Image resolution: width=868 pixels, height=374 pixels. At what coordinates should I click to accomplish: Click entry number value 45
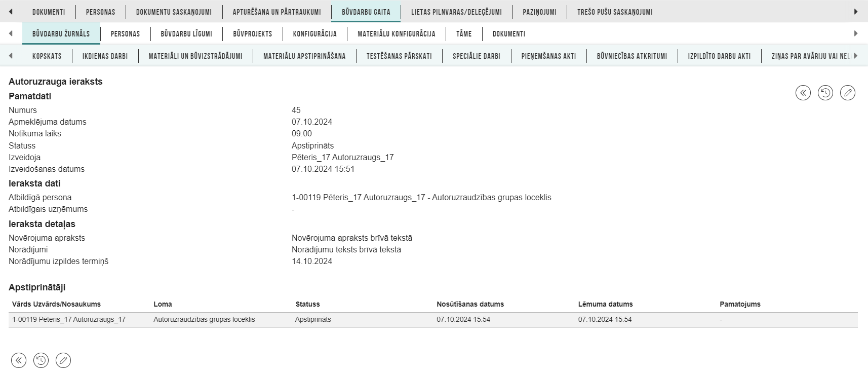[x=296, y=110]
